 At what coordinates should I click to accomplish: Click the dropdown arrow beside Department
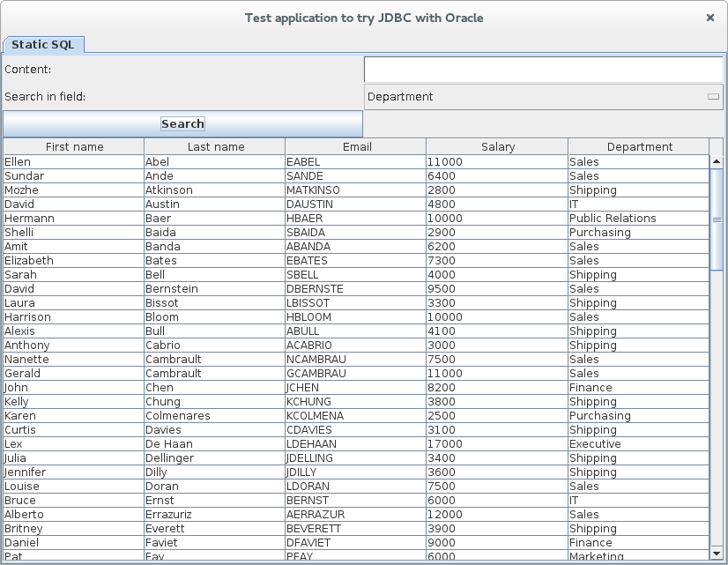pyautogui.click(x=713, y=97)
